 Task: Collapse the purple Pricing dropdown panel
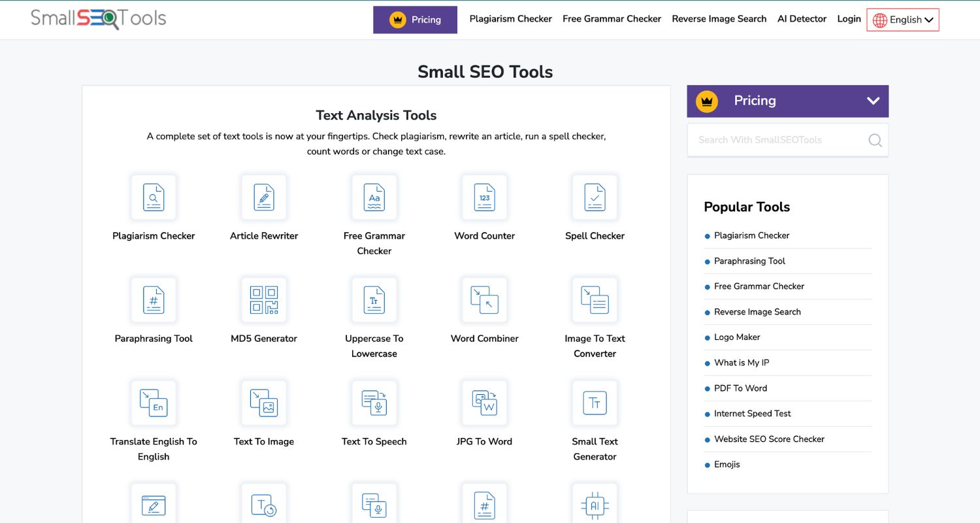click(872, 101)
